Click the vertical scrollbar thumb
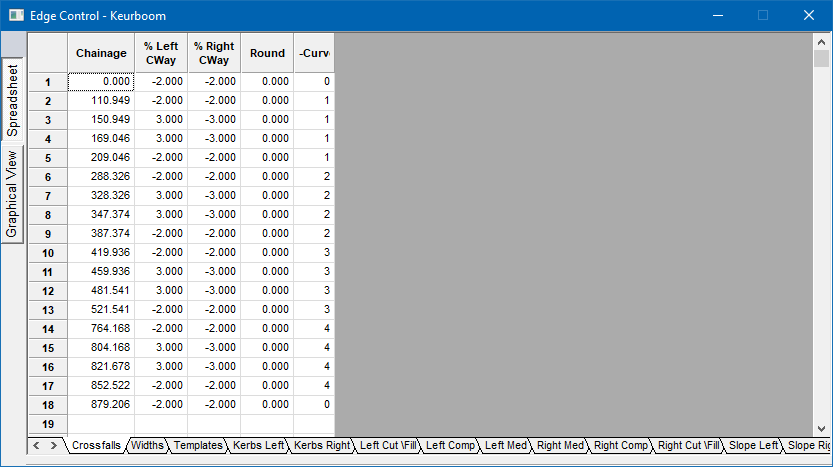The width and height of the screenshot is (833, 467). tap(821, 58)
